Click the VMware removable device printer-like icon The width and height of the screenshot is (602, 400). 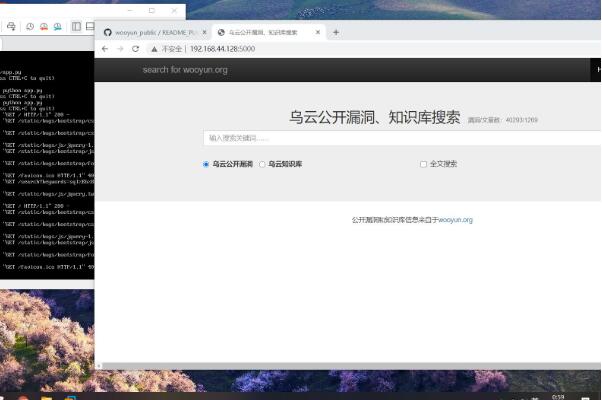[11, 26]
